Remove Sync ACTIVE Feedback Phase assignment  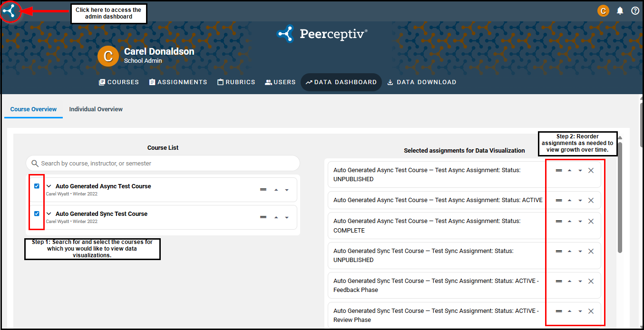click(591, 281)
